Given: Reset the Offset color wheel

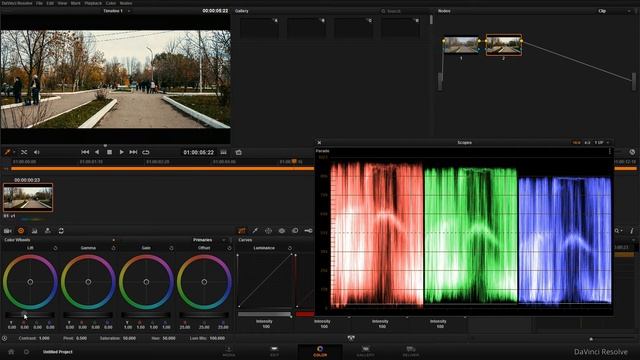Looking at the screenshot, I should [x=229, y=248].
